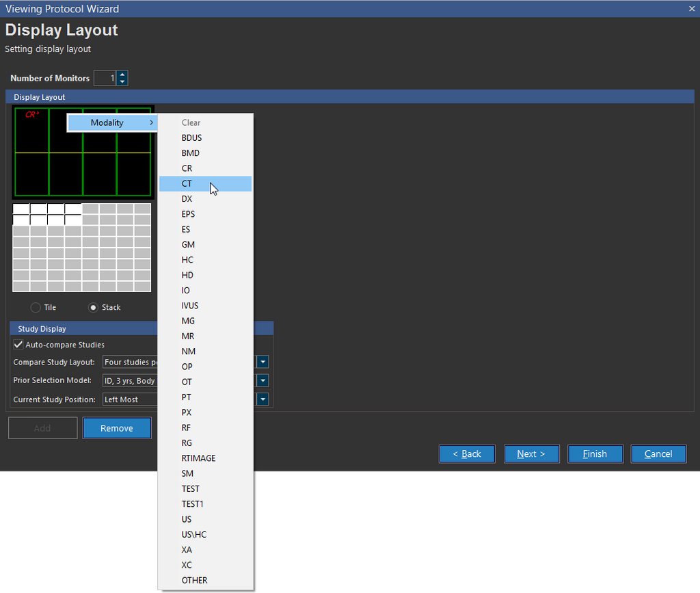Click the Remove button

pyautogui.click(x=117, y=428)
